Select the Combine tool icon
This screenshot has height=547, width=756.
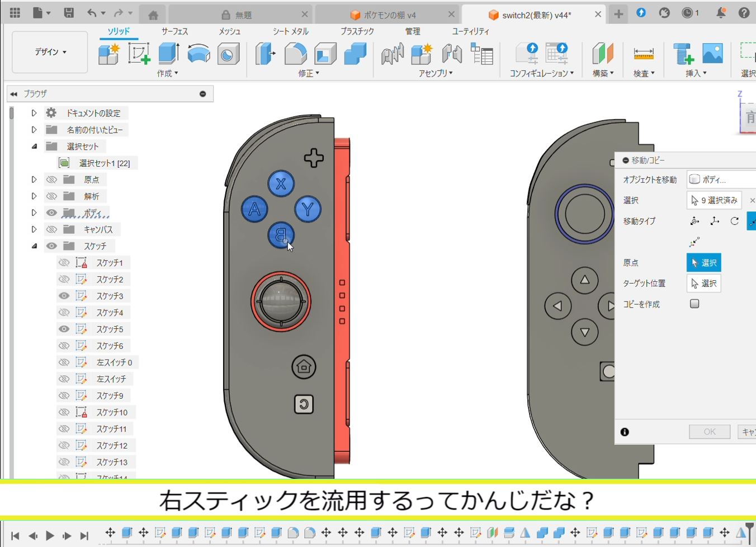click(x=355, y=54)
